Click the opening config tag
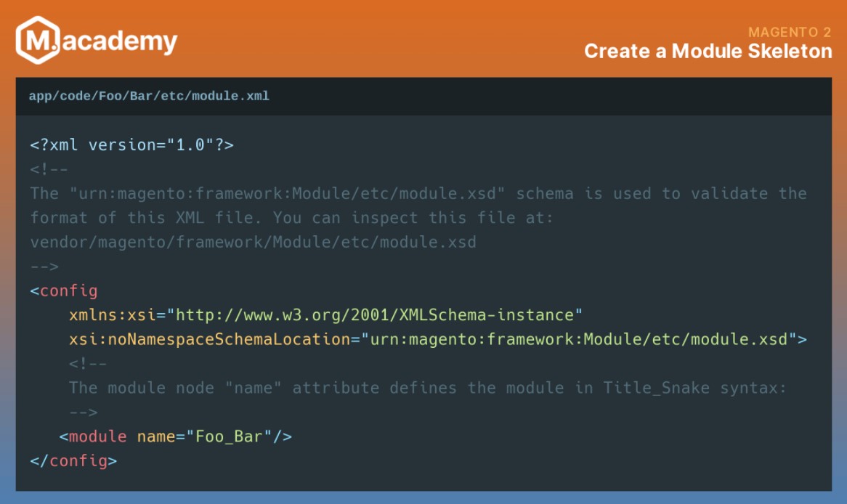847x504 pixels. (64, 290)
